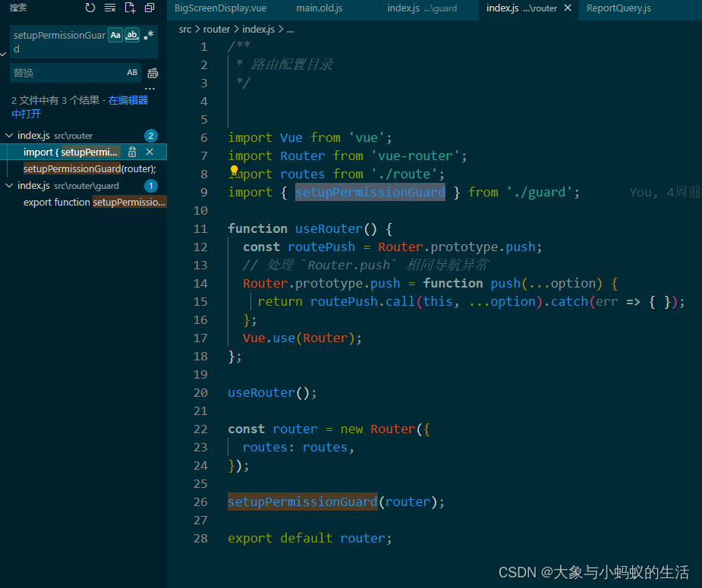This screenshot has height=588, width=702.
Task: Click git blame annotation 'You, 4周前'
Action: pyautogui.click(x=664, y=193)
